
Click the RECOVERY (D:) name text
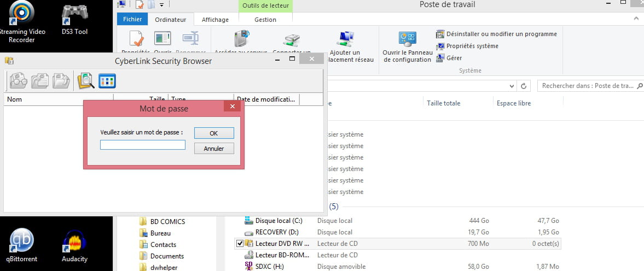277,232
